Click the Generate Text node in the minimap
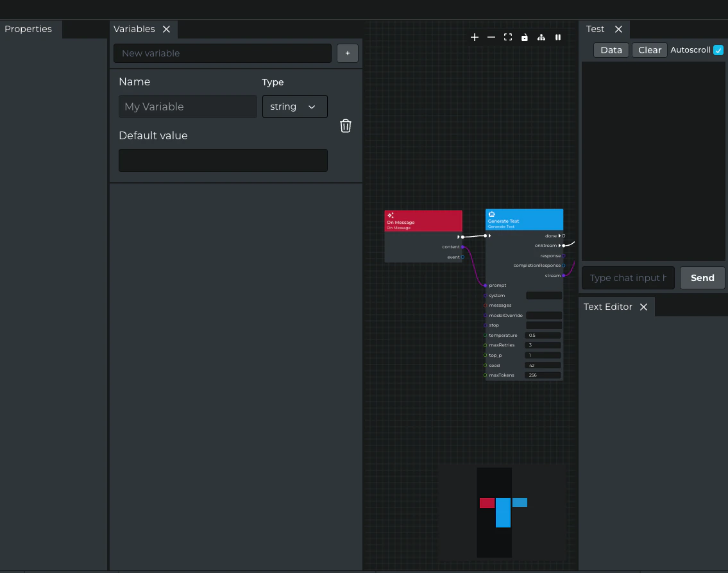 (x=503, y=513)
